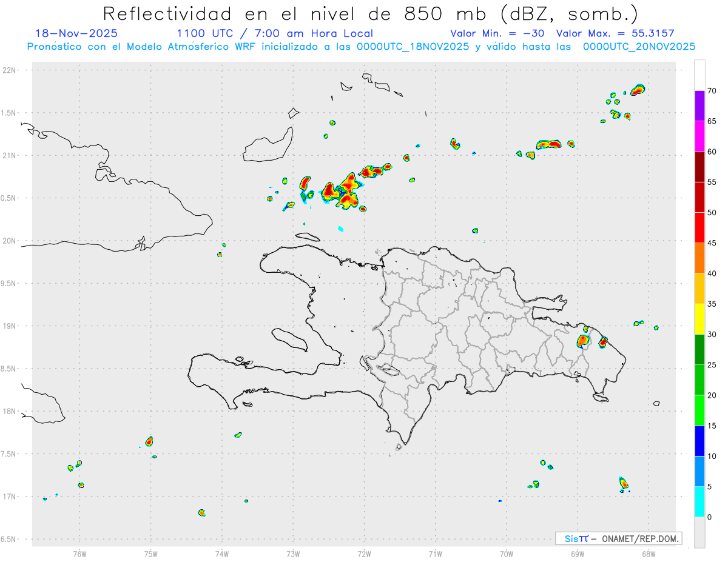The image size is (728, 562).
Task: Click the "17N" latitude axis label
Action: tap(10, 497)
